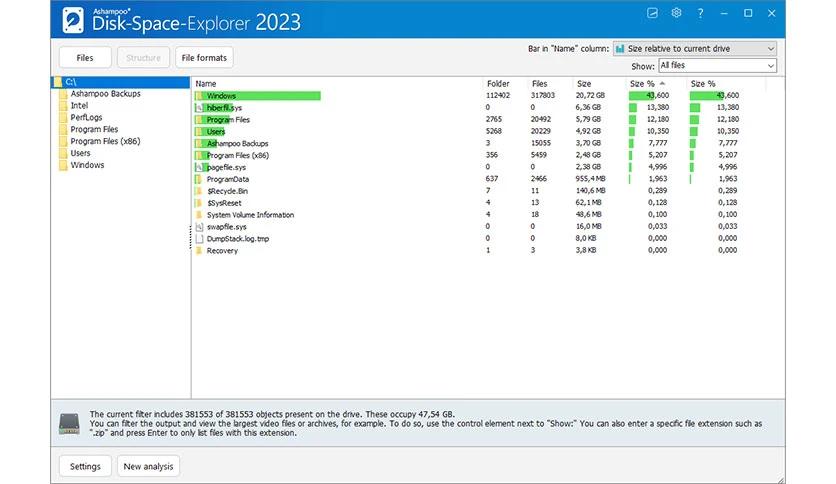Open the settings gear in title bar
Viewport: 836px width, 484px height.
(x=676, y=13)
